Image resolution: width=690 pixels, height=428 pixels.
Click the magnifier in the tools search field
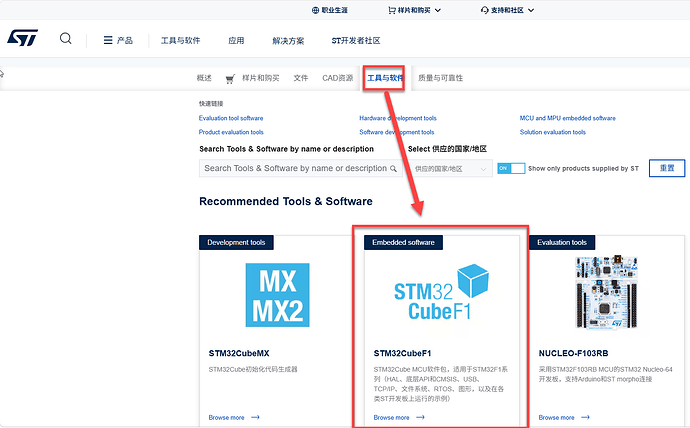pos(393,168)
